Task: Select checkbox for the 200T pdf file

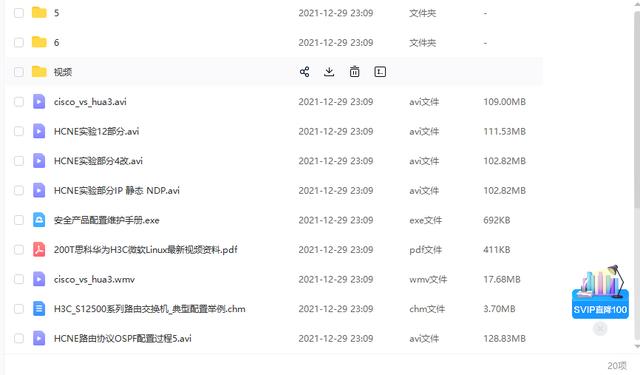Action: click(19, 249)
